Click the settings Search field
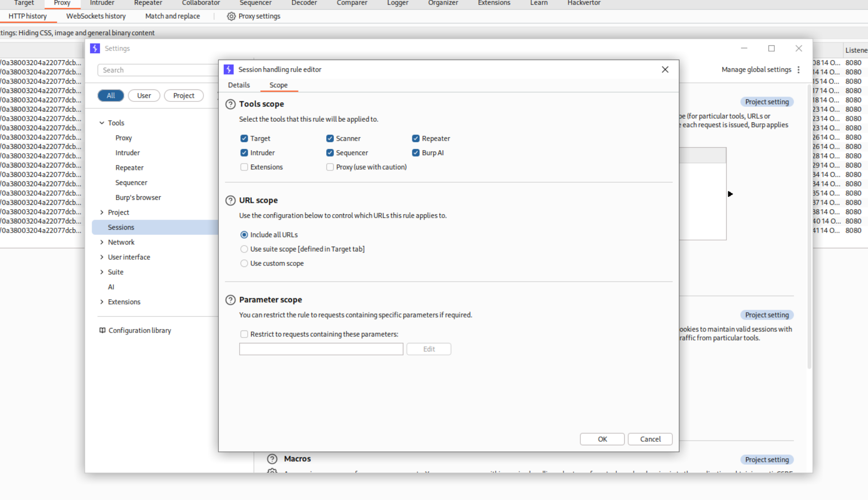 pos(157,71)
